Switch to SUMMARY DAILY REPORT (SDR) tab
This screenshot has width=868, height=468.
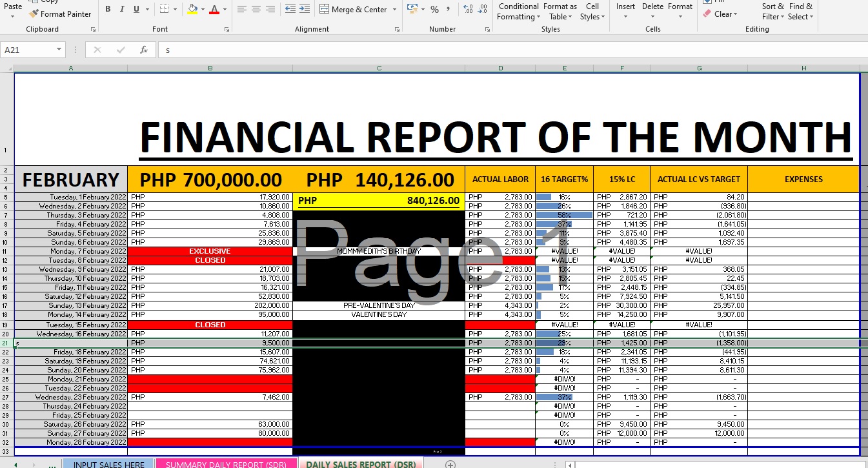[x=227, y=463]
